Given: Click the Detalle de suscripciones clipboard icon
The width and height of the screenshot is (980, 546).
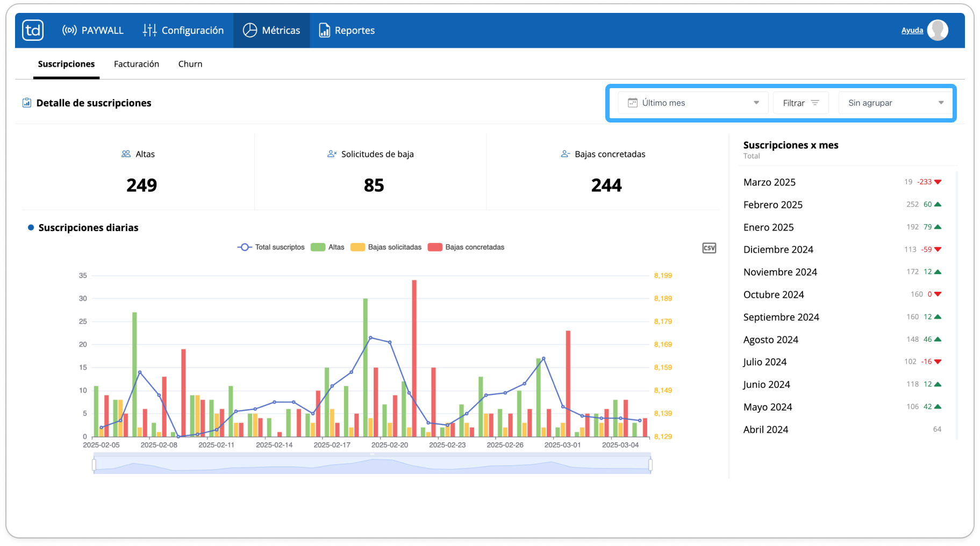Looking at the screenshot, I should (x=27, y=103).
